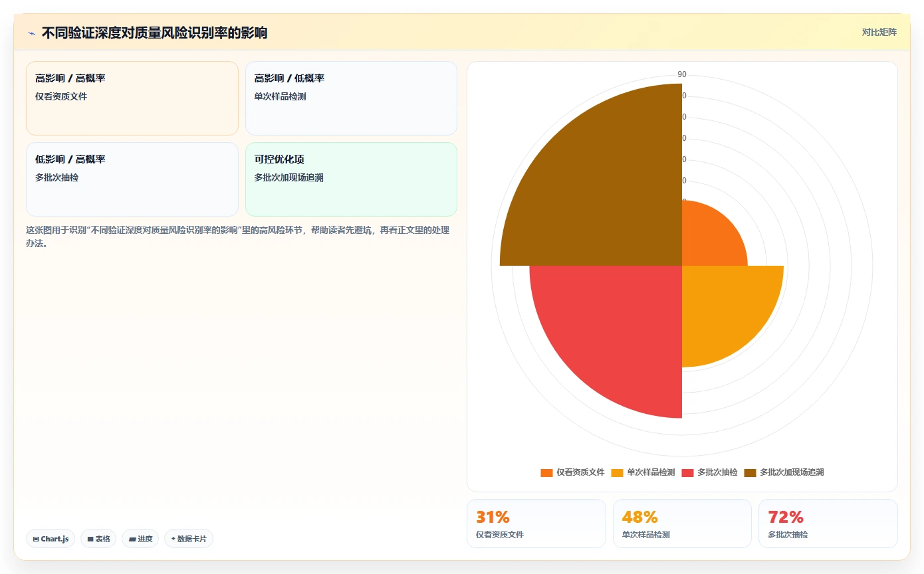Click the 31% stat card
Image resolution: width=924 pixels, height=574 pixels.
tap(536, 524)
